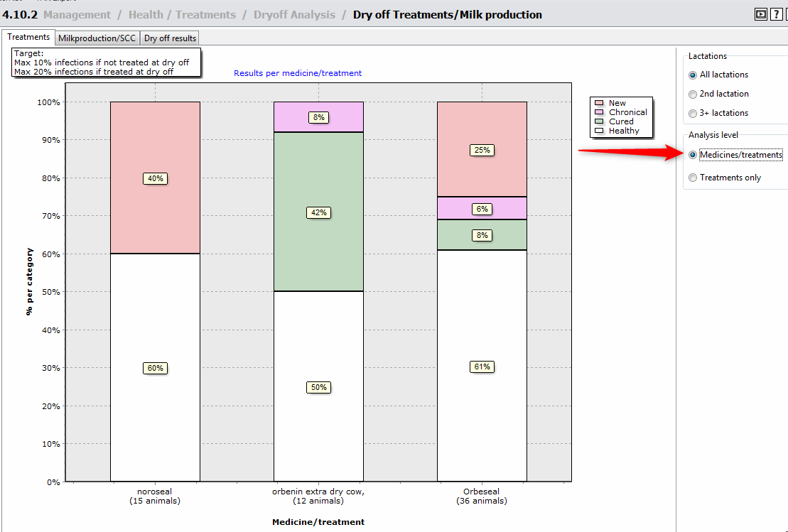
Task: Select the Treatments tab
Action: [28, 37]
